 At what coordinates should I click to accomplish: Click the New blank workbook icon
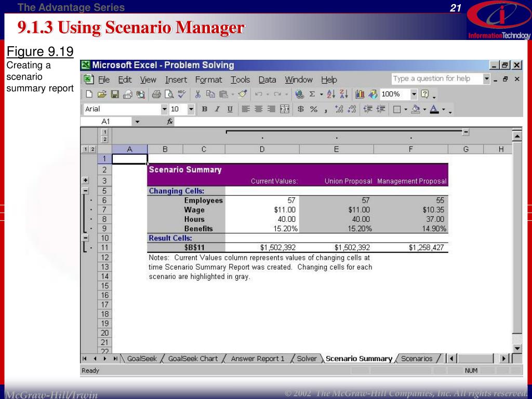click(x=89, y=95)
